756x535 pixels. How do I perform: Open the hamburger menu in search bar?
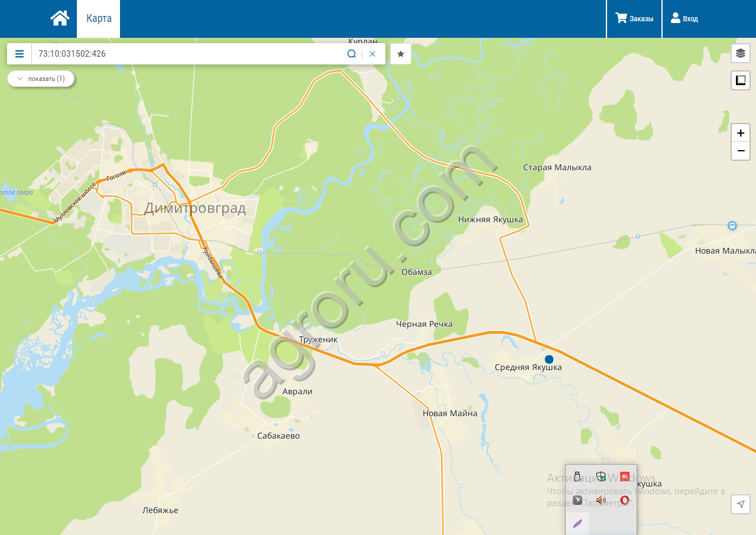coord(20,54)
